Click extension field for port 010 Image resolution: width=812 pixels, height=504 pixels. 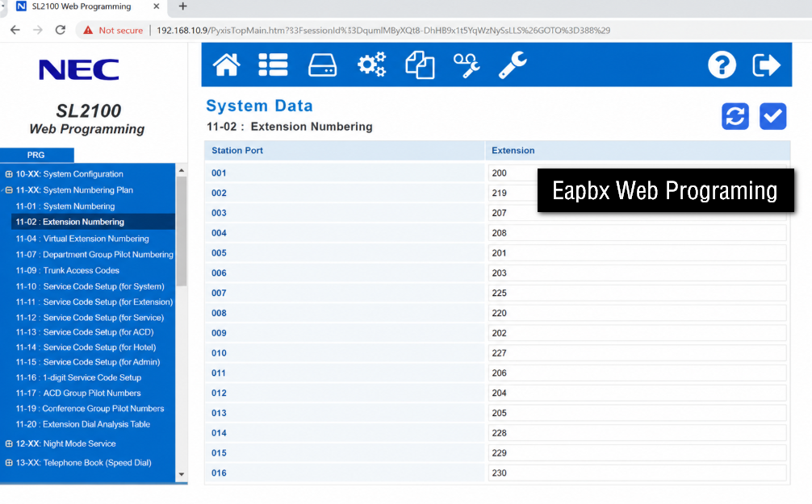point(637,353)
